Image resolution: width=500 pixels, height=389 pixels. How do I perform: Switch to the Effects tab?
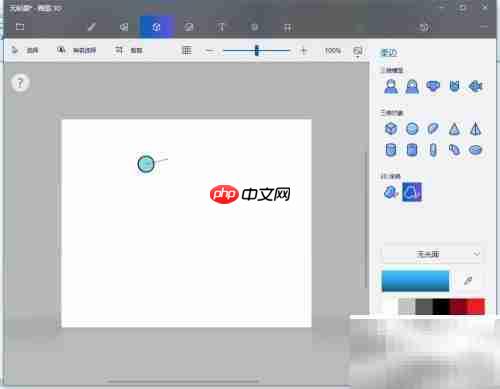[x=254, y=27]
